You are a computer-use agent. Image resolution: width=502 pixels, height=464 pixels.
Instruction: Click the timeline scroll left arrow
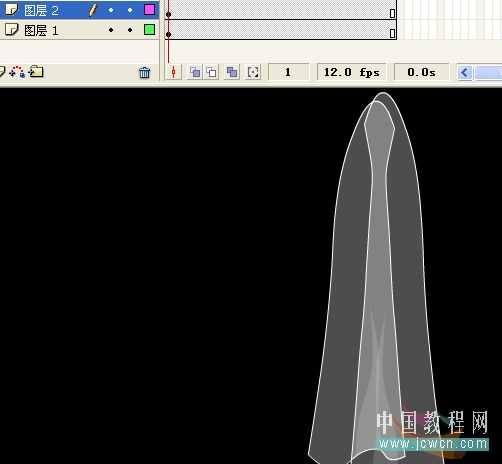click(465, 72)
